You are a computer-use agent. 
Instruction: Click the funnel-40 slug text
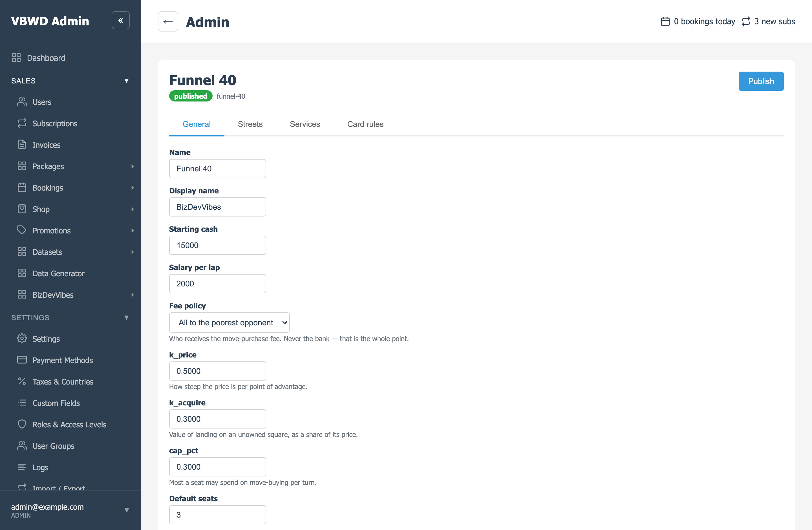coord(231,96)
